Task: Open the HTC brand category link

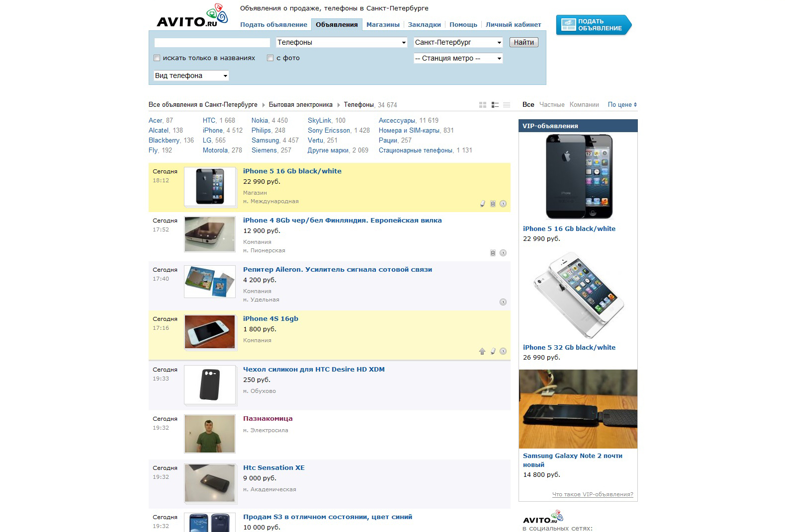Action: (209, 121)
